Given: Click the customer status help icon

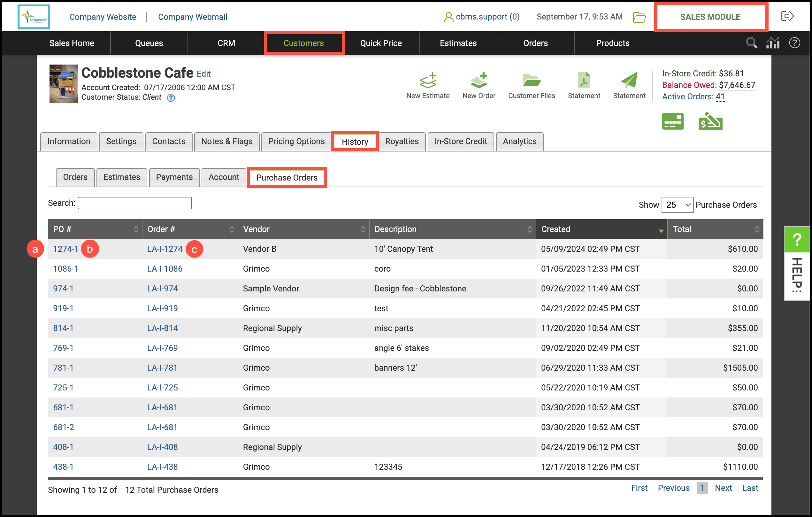Looking at the screenshot, I should tap(171, 98).
